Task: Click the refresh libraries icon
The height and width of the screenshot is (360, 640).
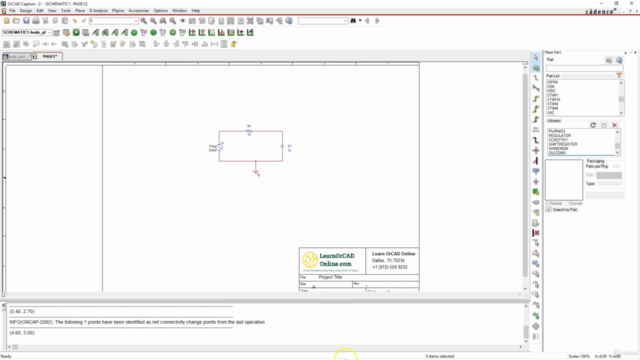Action: tap(593, 125)
